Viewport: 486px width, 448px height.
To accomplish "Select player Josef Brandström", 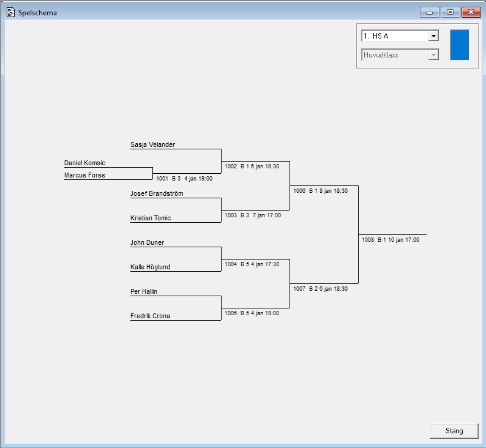I will 157,194.
